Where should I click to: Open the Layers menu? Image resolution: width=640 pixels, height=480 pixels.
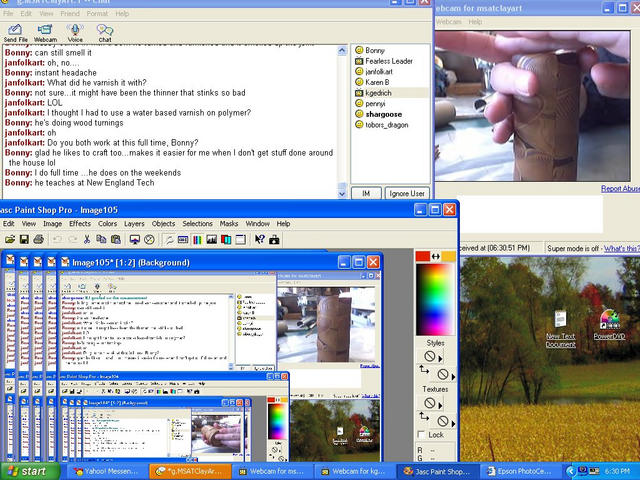(134, 224)
